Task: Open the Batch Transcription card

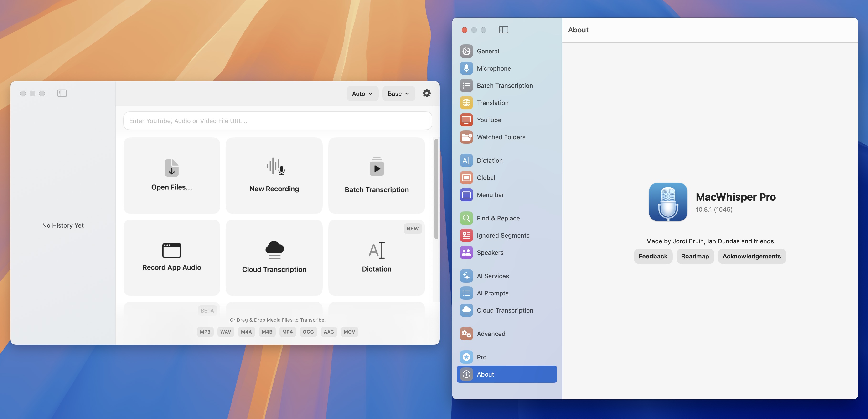Action: coord(377,175)
